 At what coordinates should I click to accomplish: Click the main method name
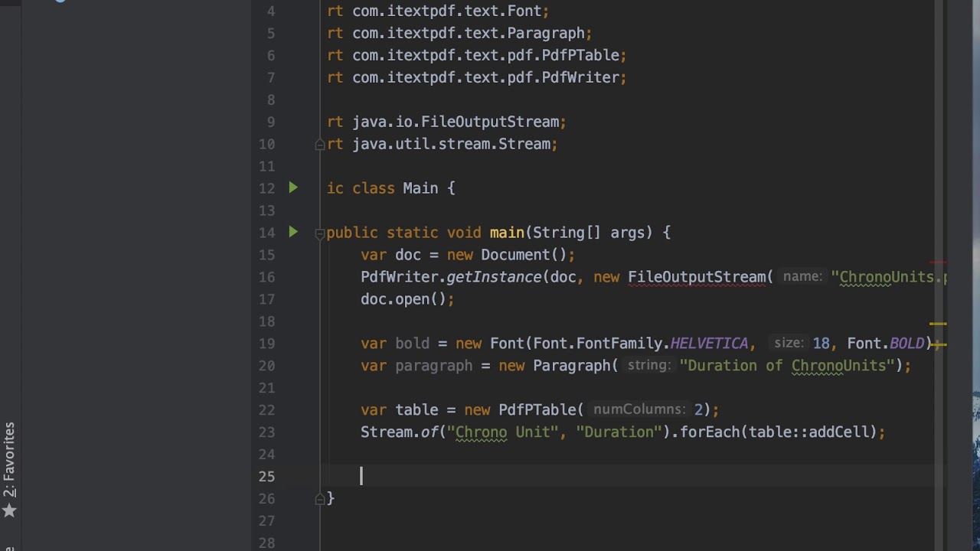(x=507, y=233)
